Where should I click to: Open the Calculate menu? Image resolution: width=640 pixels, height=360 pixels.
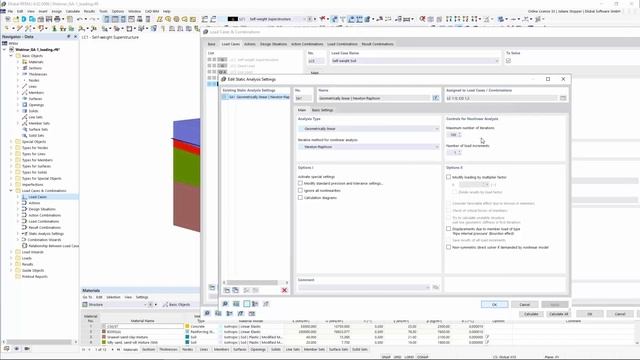click(x=73, y=11)
